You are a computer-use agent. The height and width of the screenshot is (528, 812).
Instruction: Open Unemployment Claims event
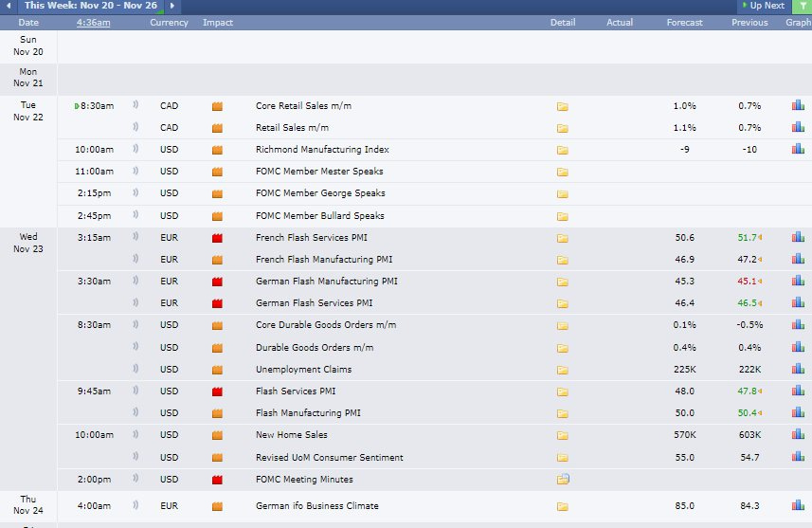tap(303, 369)
